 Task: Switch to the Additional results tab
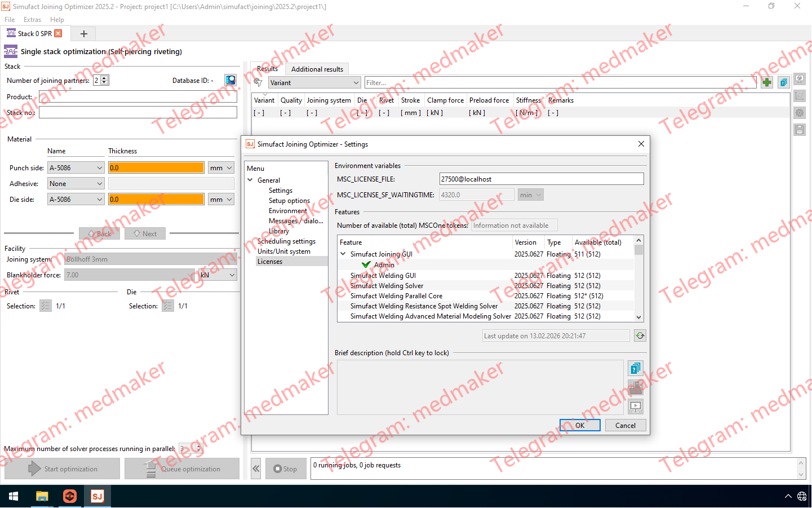click(317, 69)
